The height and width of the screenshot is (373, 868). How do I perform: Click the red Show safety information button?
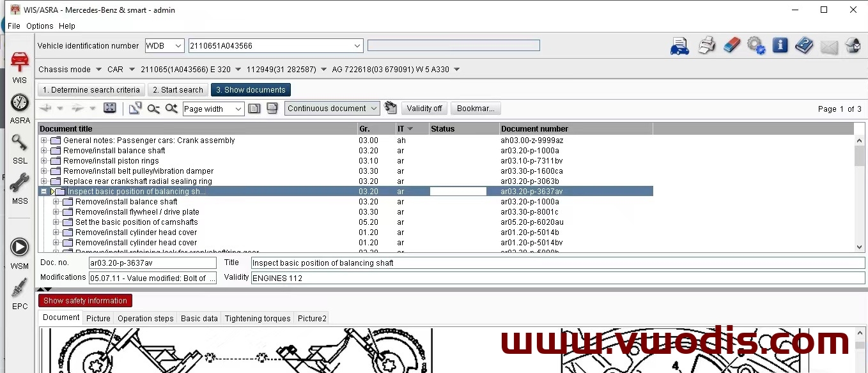coord(85,301)
